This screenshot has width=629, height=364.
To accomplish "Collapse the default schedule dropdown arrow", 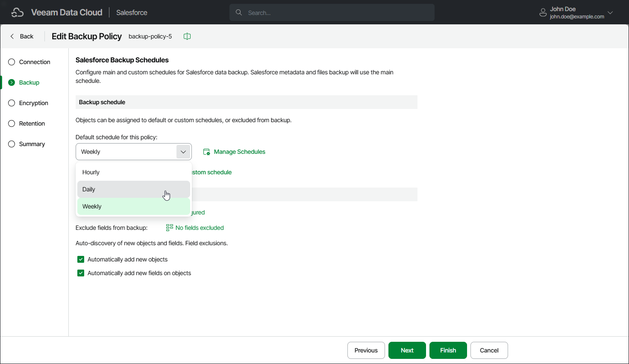I will point(183,152).
